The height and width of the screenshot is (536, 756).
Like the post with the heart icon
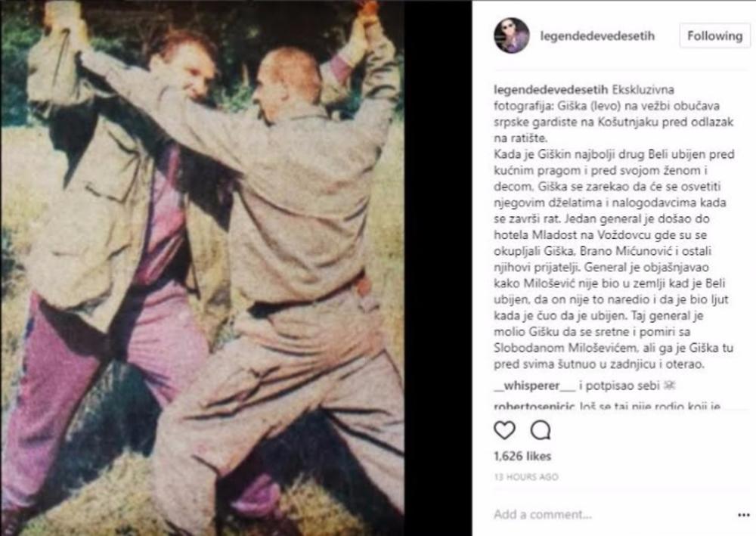(x=504, y=430)
